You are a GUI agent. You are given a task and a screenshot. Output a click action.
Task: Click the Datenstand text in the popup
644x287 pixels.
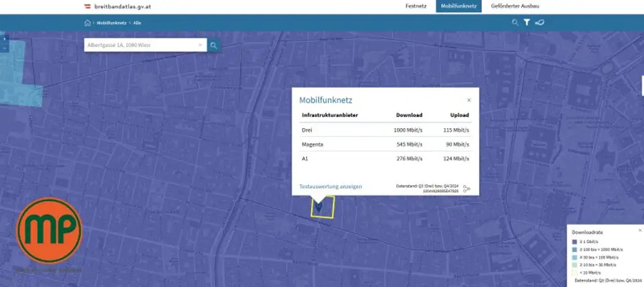427,188
